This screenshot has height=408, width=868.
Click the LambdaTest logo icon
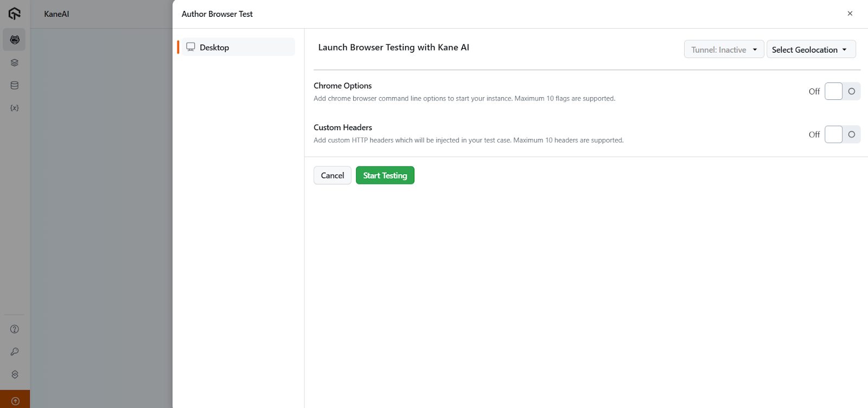pos(15,14)
